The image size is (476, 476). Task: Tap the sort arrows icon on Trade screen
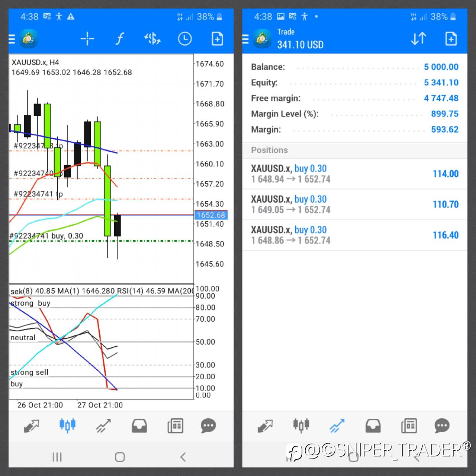coord(418,39)
